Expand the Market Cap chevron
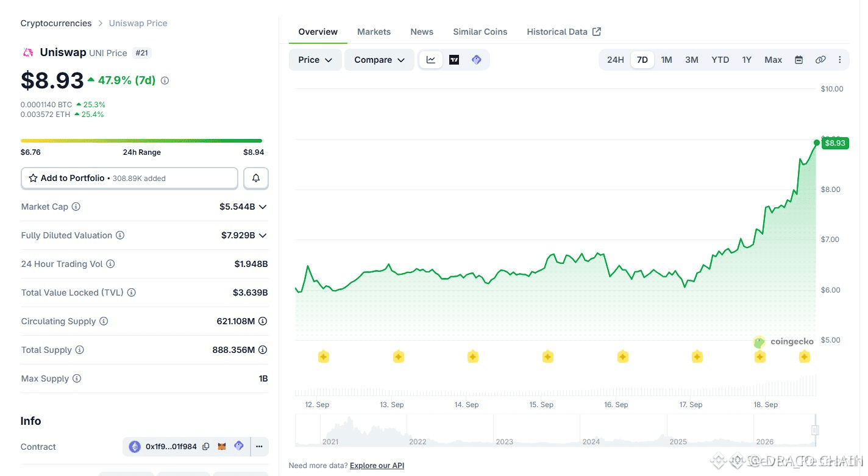Image resolution: width=868 pixels, height=476 pixels. pyautogui.click(x=263, y=207)
